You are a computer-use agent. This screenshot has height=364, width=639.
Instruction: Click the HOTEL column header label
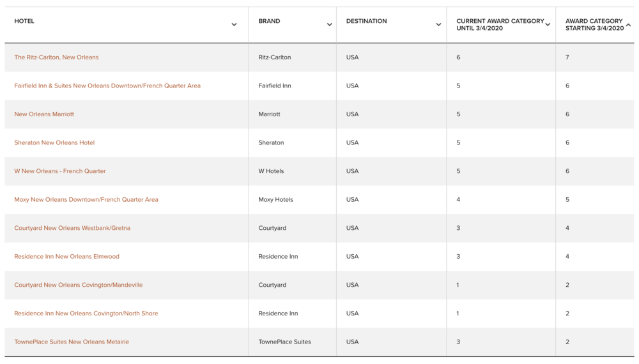24,21
